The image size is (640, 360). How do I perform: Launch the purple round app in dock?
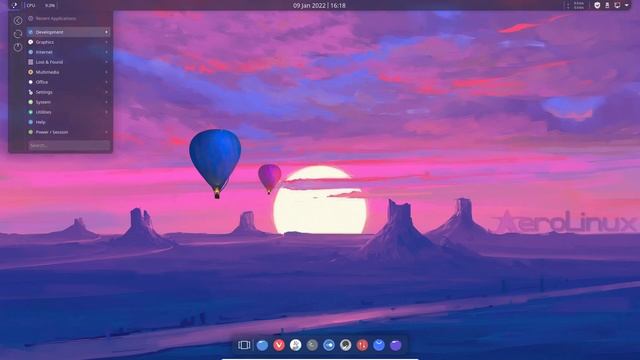(396, 345)
